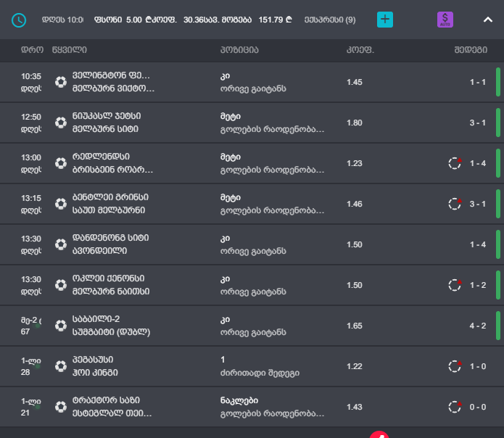Click team name მელბურნ ნაითსი

point(111,292)
